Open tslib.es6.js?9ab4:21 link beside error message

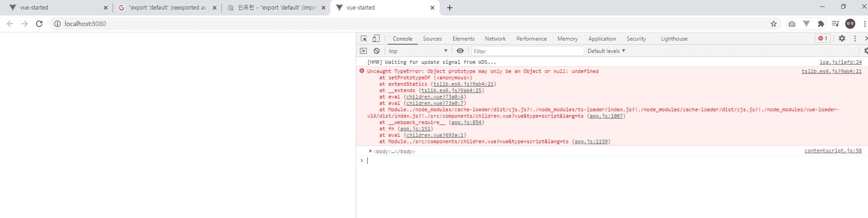pos(832,71)
